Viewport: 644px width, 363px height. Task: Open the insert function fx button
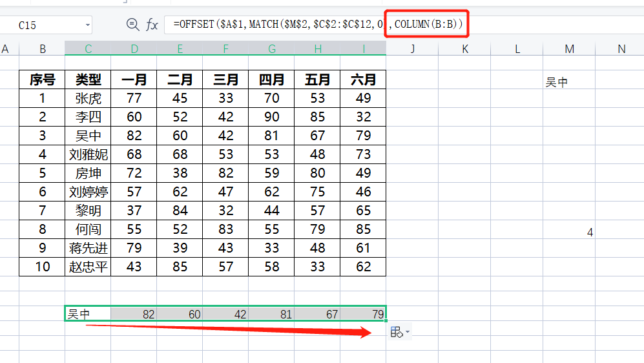(152, 25)
